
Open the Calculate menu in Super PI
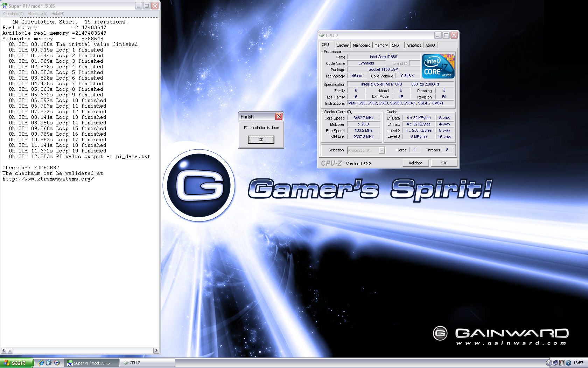(x=13, y=14)
